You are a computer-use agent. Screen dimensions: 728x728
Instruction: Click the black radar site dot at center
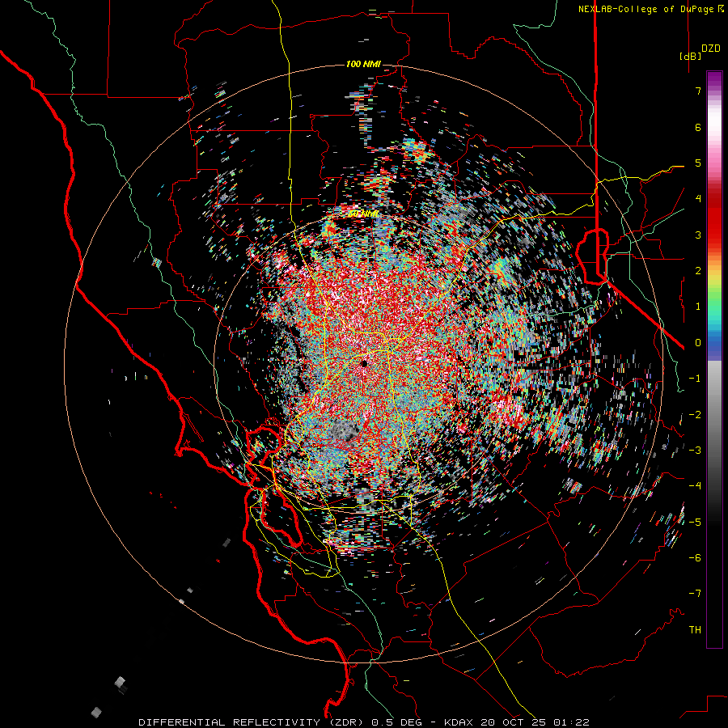(x=365, y=364)
